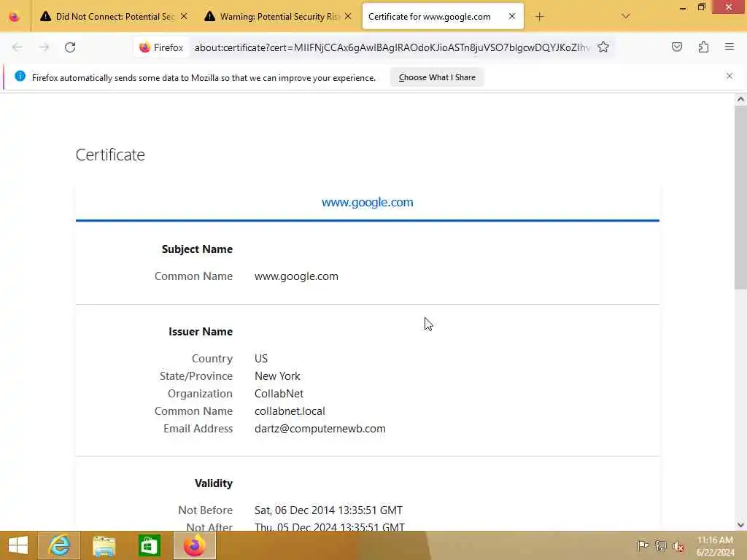Click 'Choose What I Share' button
This screenshot has width=747, height=560.
pos(437,77)
